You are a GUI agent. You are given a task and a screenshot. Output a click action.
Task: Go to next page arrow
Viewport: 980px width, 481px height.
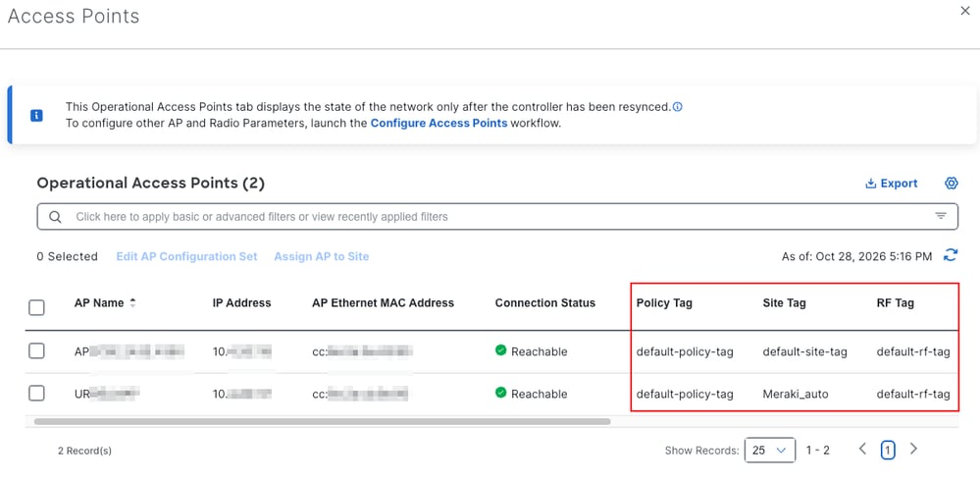913,449
